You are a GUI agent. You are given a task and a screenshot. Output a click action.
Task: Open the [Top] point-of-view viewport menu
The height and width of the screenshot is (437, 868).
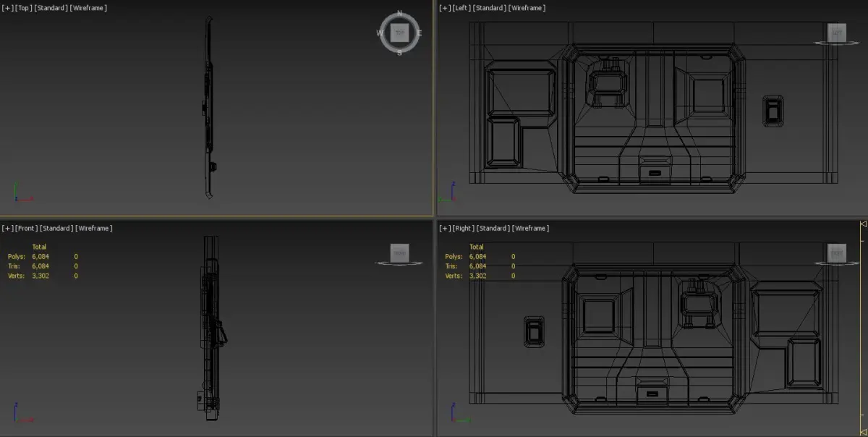point(24,8)
